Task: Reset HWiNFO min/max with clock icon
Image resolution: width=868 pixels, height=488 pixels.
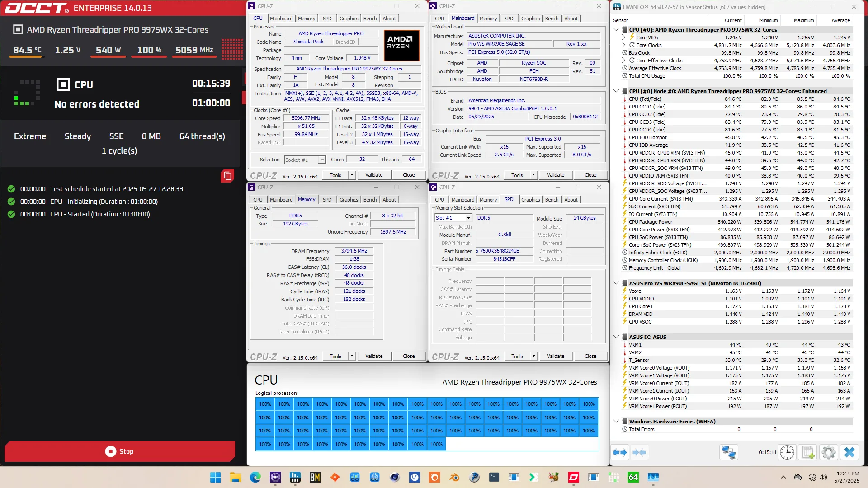Action: coord(787,452)
